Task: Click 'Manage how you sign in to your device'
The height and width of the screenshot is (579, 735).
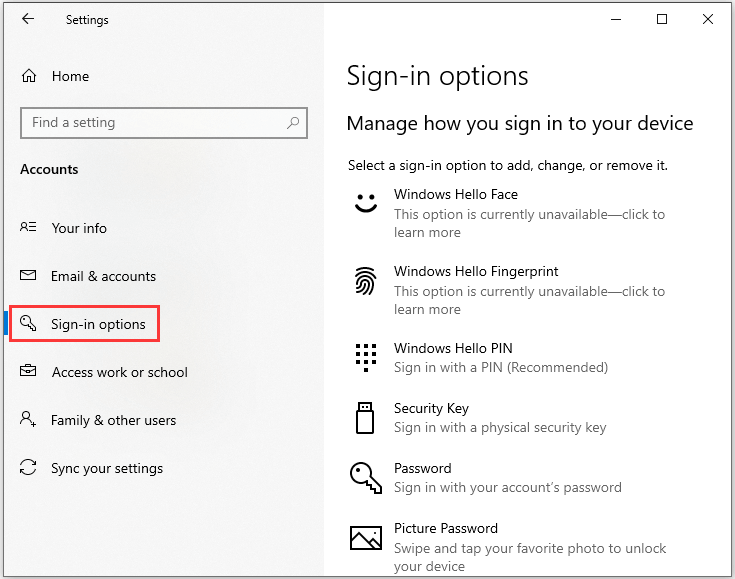Action: (520, 124)
